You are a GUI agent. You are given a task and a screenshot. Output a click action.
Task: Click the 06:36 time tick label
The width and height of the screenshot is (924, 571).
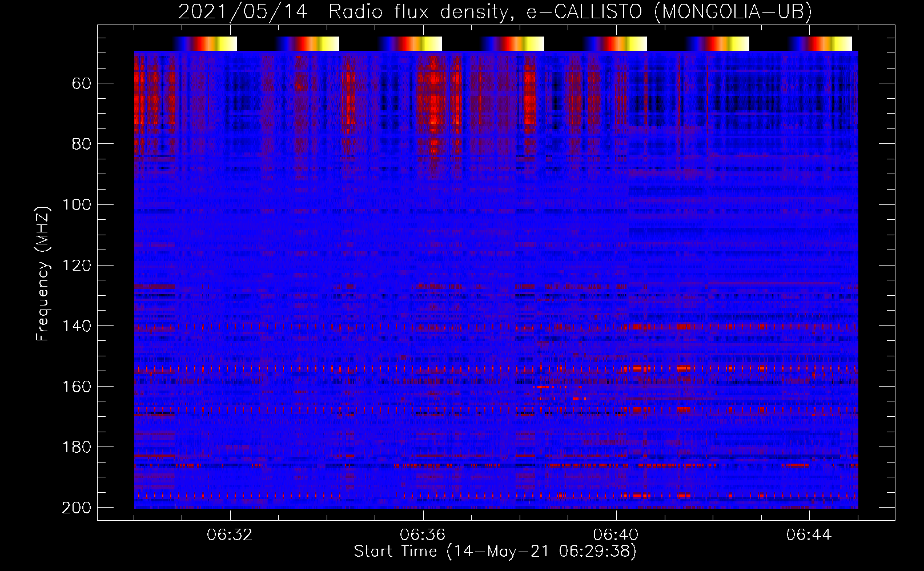[423, 535]
